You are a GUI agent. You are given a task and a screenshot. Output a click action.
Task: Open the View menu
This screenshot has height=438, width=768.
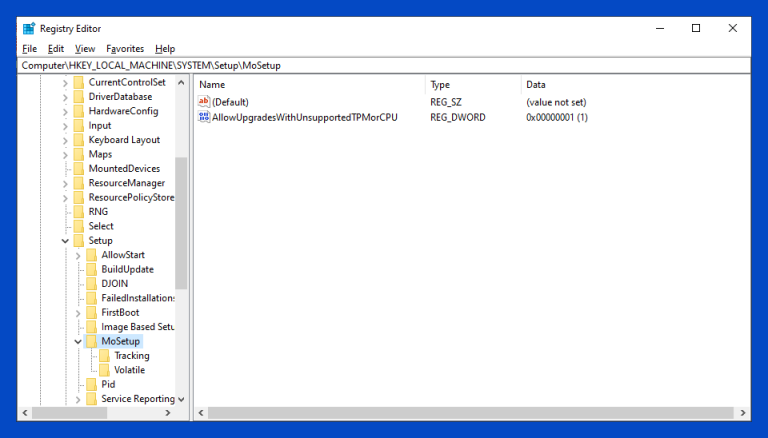(85, 49)
